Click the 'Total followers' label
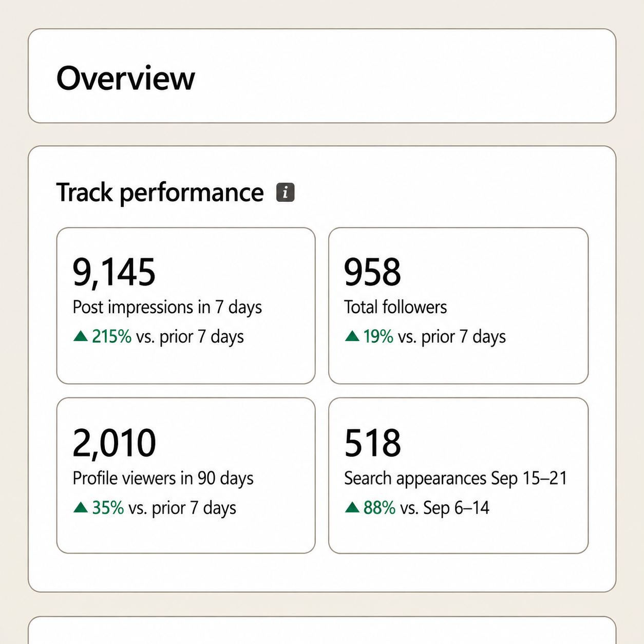The width and height of the screenshot is (644, 644). [x=395, y=307]
